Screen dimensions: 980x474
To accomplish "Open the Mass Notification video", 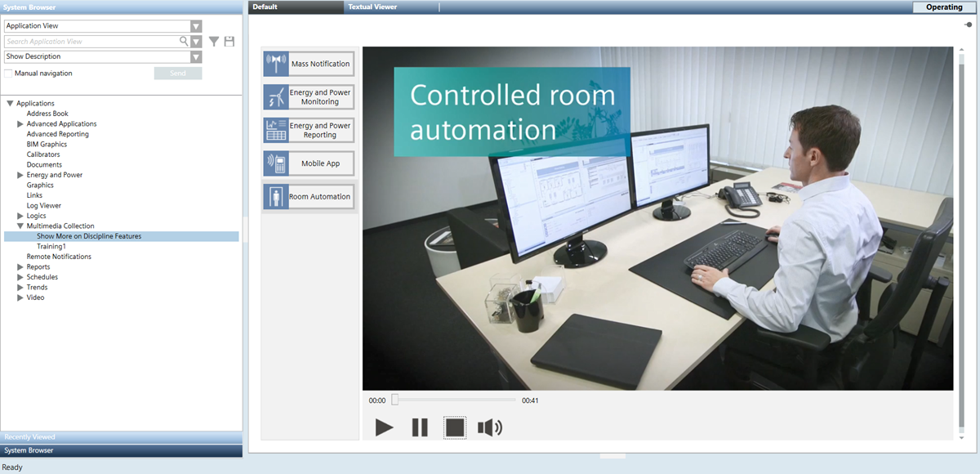I will 309,64.
